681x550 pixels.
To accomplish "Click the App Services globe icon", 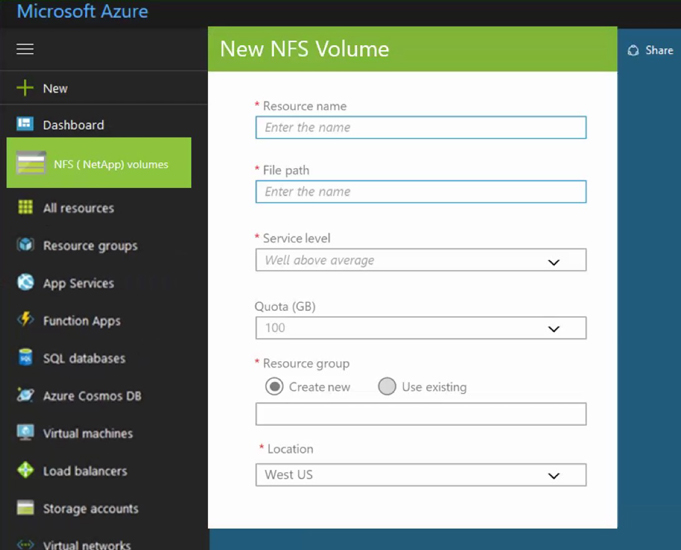I will coord(25,282).
